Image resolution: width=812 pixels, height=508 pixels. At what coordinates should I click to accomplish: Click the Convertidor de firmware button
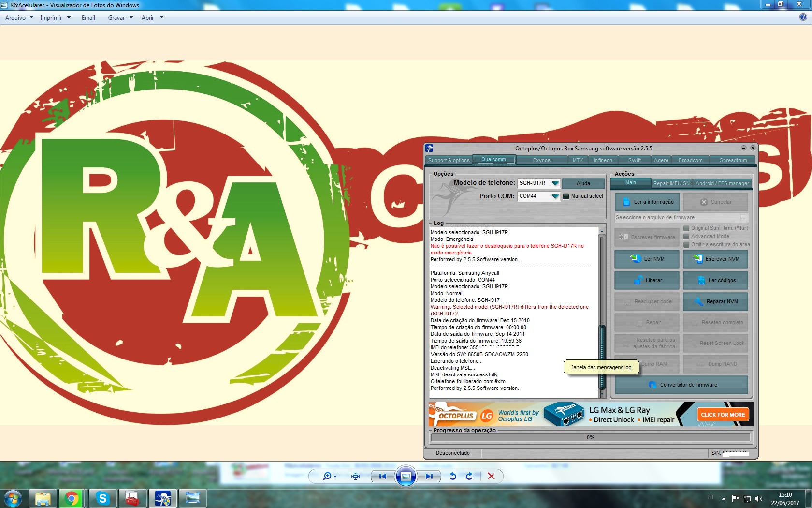681,385
